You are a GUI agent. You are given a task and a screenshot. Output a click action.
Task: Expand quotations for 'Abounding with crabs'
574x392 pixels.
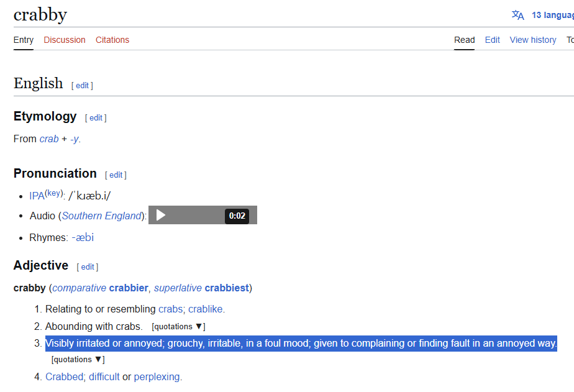pos(178,327)
